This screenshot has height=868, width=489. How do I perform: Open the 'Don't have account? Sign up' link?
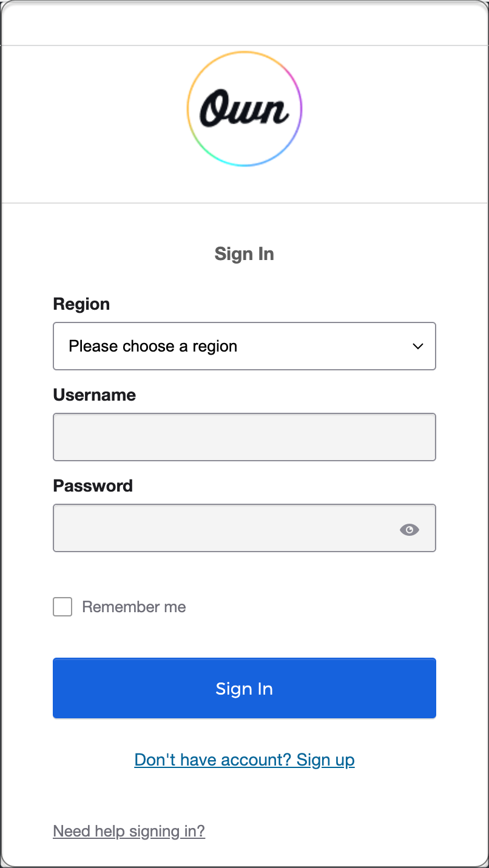coord(244,760)
